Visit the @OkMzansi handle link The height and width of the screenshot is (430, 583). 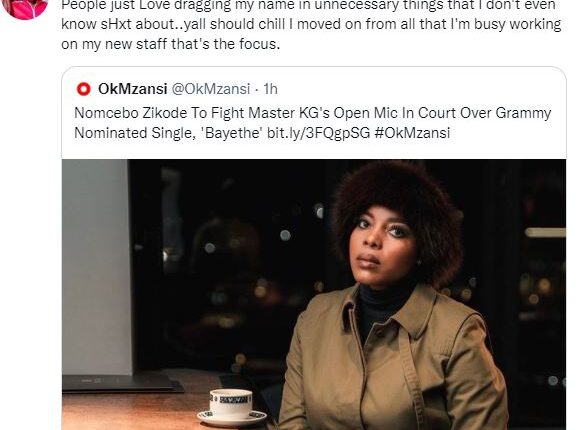[x=210, y=89]
